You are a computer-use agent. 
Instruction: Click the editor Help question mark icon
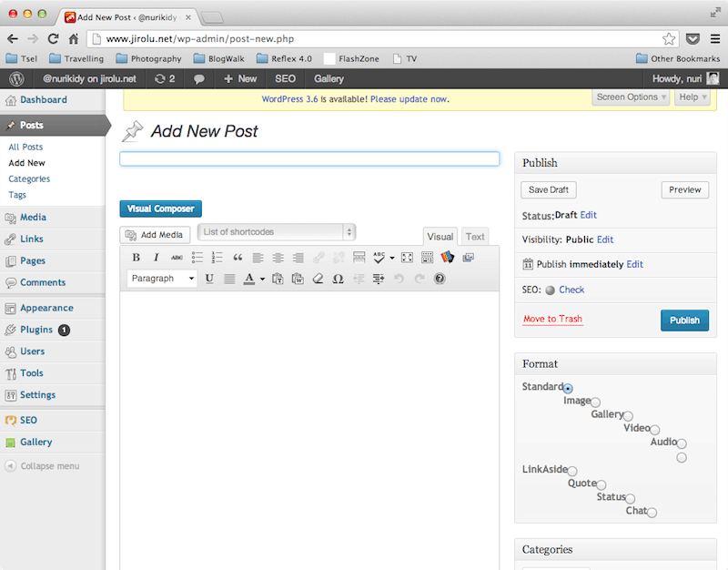click(x=440, y=279)
